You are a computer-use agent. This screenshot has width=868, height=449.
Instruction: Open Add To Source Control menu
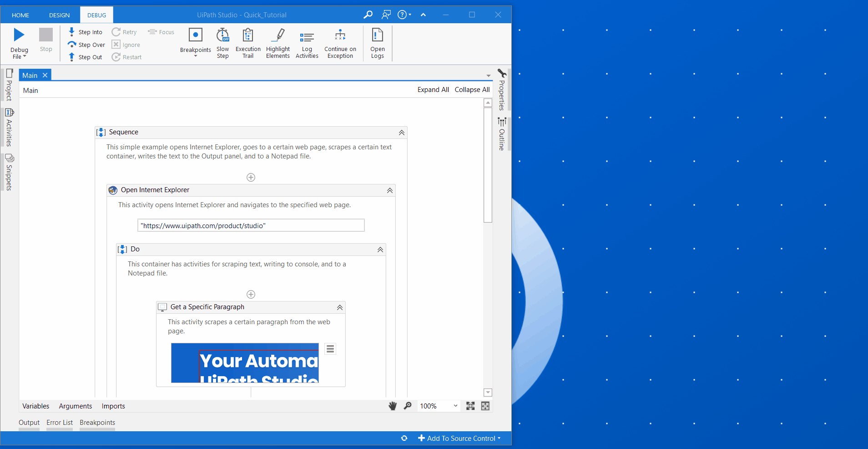(459, 438)
